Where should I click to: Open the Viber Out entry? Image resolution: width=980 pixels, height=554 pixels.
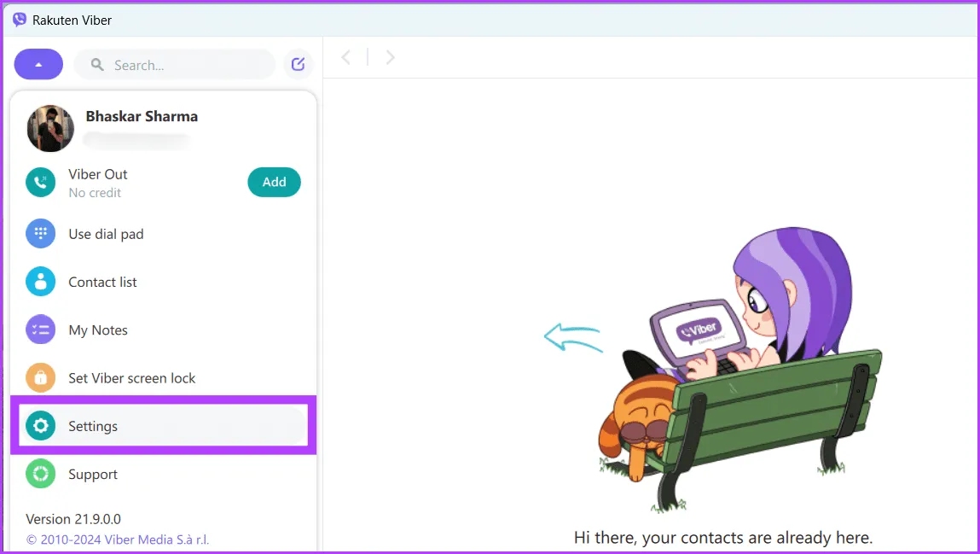(x=98, y=174)
